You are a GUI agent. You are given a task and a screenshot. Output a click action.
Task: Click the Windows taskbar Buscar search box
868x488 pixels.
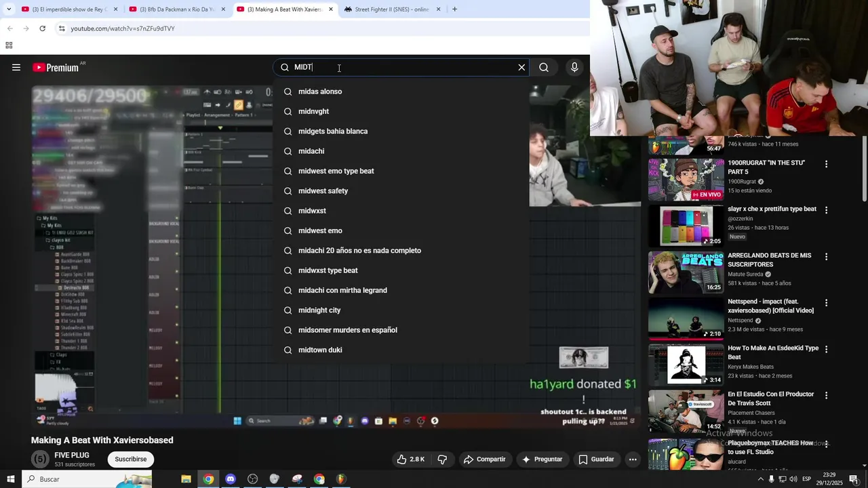87,479
